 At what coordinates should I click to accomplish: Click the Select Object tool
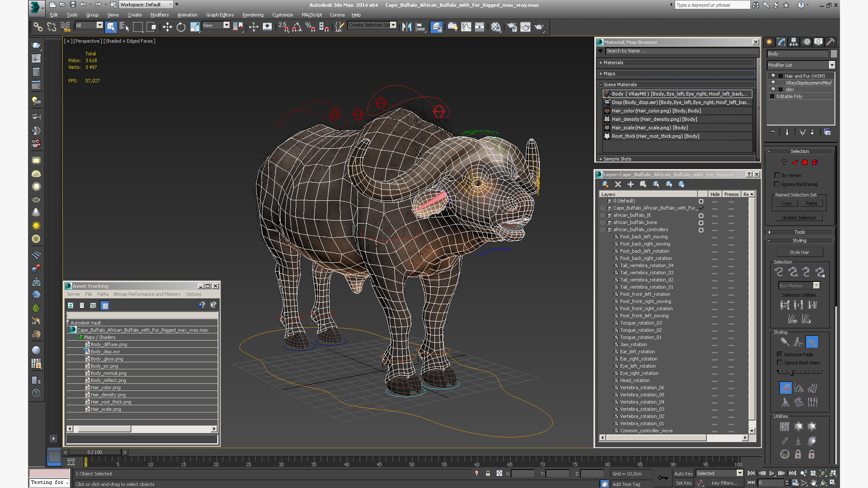coord(111,27)
